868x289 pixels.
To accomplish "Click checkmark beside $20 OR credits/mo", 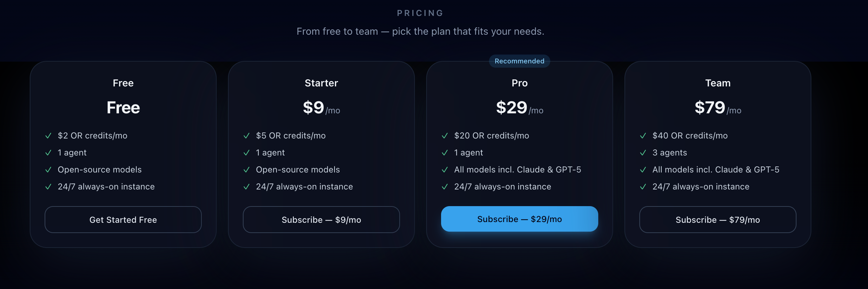I will [445, 136].
